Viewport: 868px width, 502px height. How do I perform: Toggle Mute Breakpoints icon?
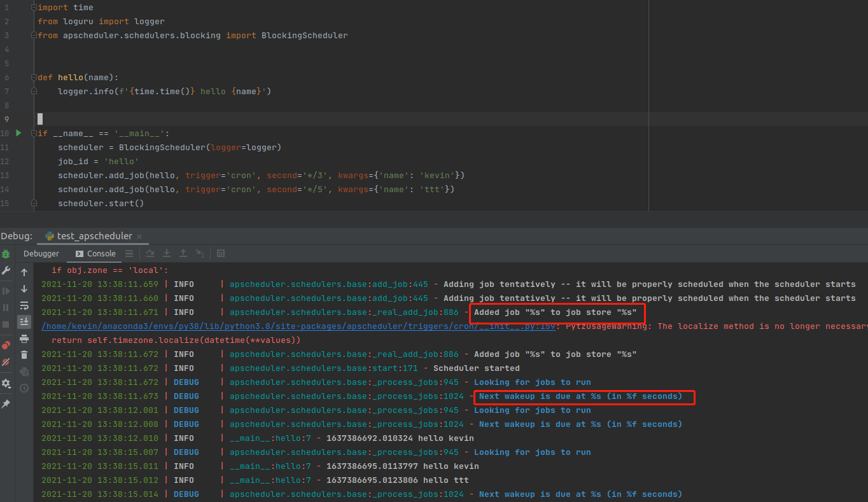6,361
